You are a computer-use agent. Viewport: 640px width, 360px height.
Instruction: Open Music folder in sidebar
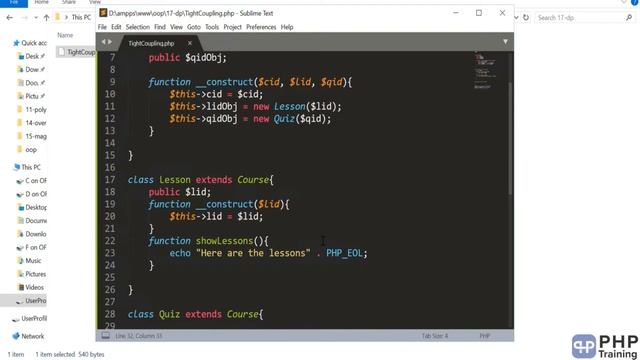pos(29,261)
